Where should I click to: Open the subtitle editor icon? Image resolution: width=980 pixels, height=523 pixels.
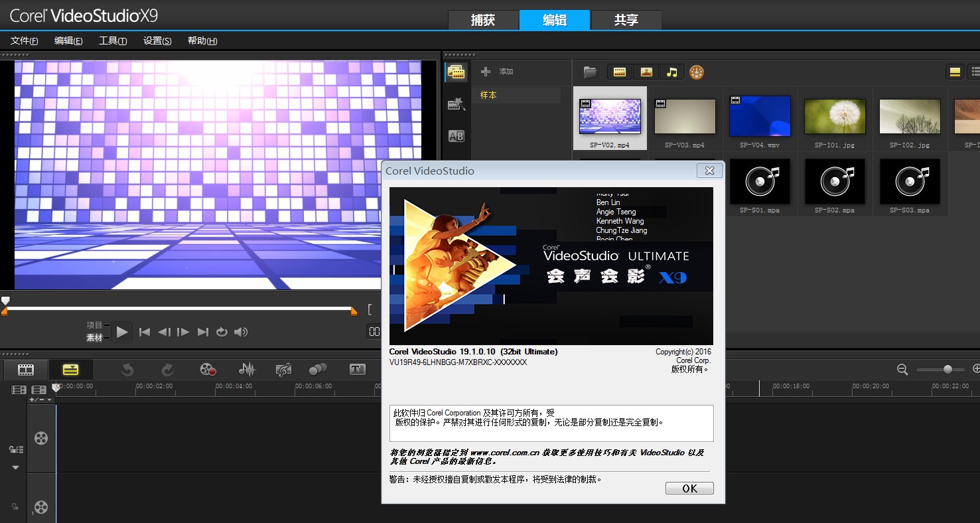pos(358,370)
